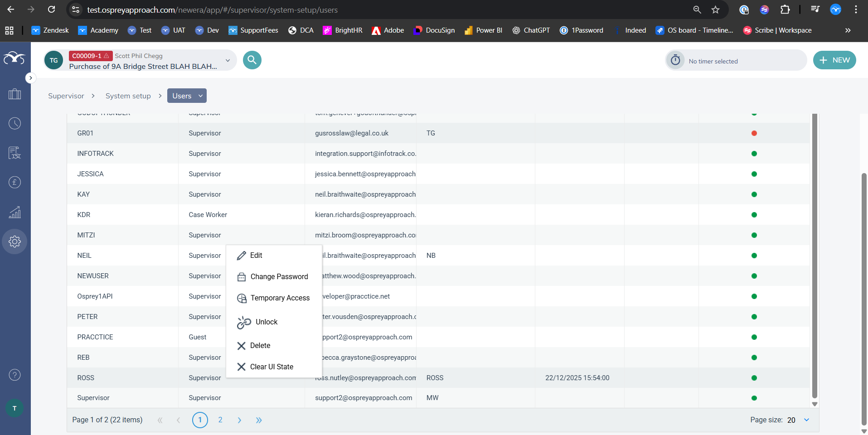Open the time recording clock icon

click(x=15, y=123)
